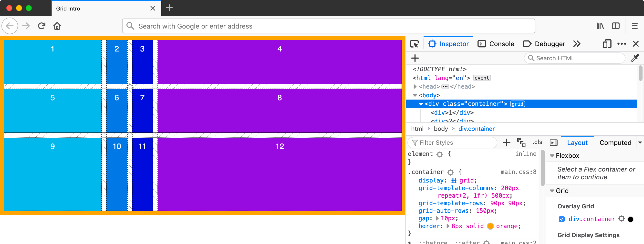Click the orange border color swatch
Screen dimensions: 644x244
coord(490,226)
